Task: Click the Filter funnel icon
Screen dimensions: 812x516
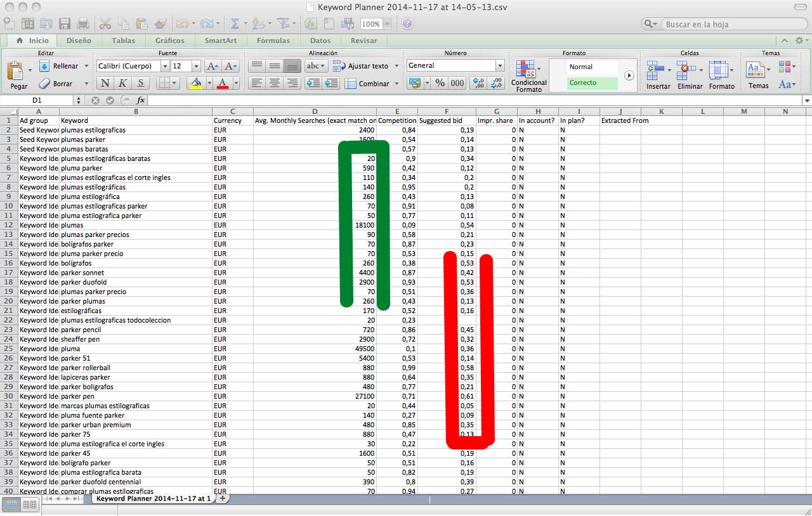Action: pos(282,24)
